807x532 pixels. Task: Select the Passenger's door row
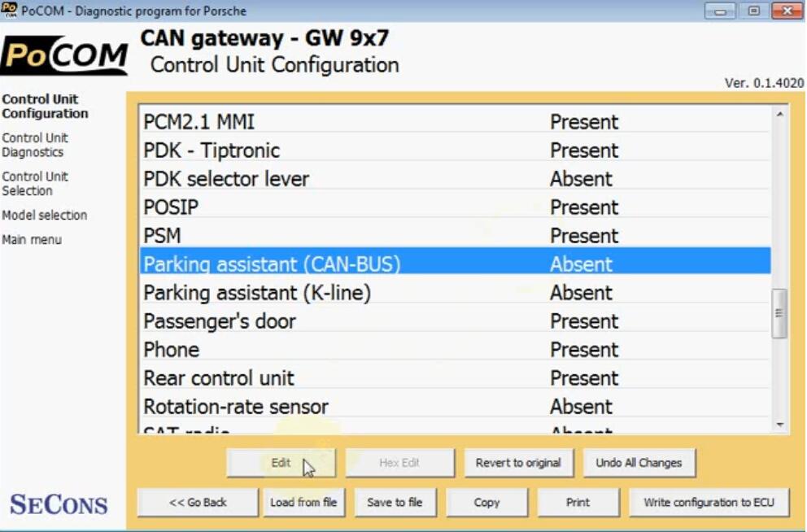pyautogui.click(x=455, y=321)
